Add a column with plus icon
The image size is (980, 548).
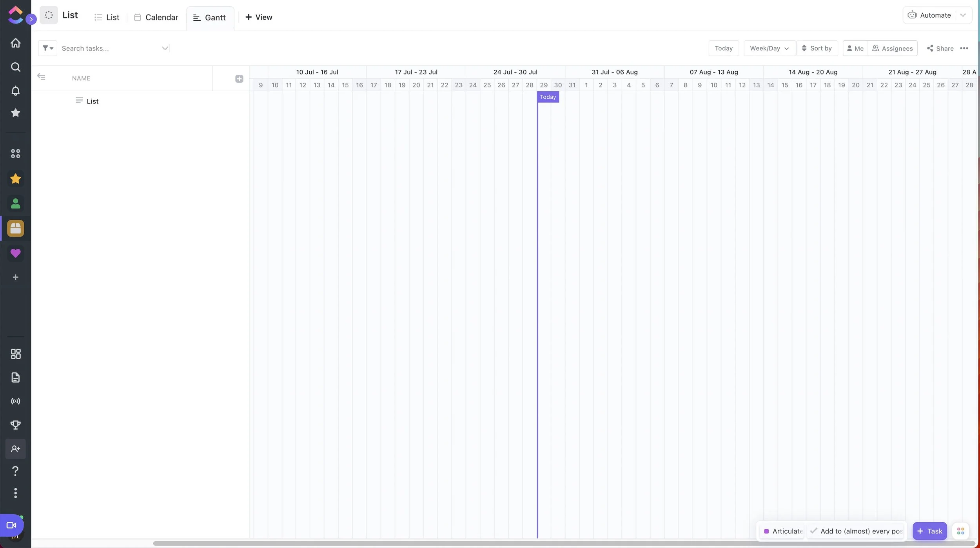point(239,79)
